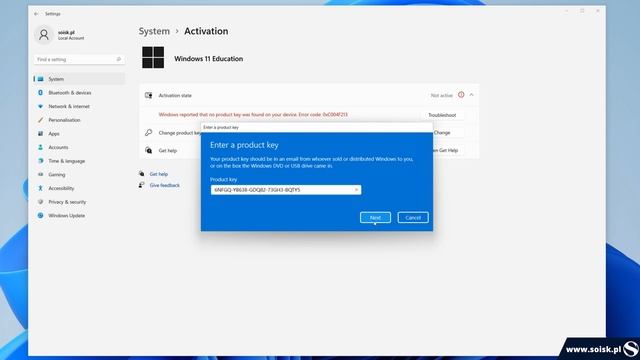Open the Get help link below the card
This screenshot has width=640, height=360.
159,174
